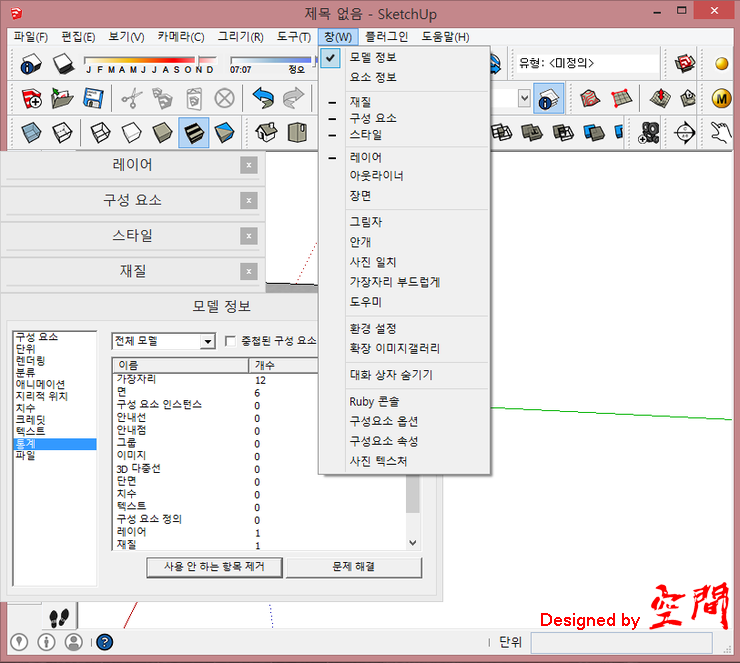Click the user profile status icon
Image resolution: width=740 pixels, height=663 pixels.
tap(74, 642)
